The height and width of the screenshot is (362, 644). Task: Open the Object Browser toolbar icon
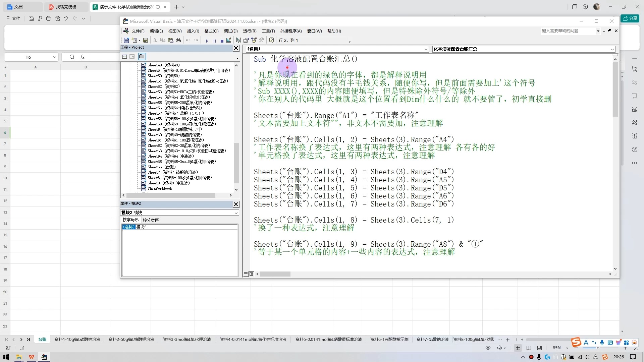254,41
